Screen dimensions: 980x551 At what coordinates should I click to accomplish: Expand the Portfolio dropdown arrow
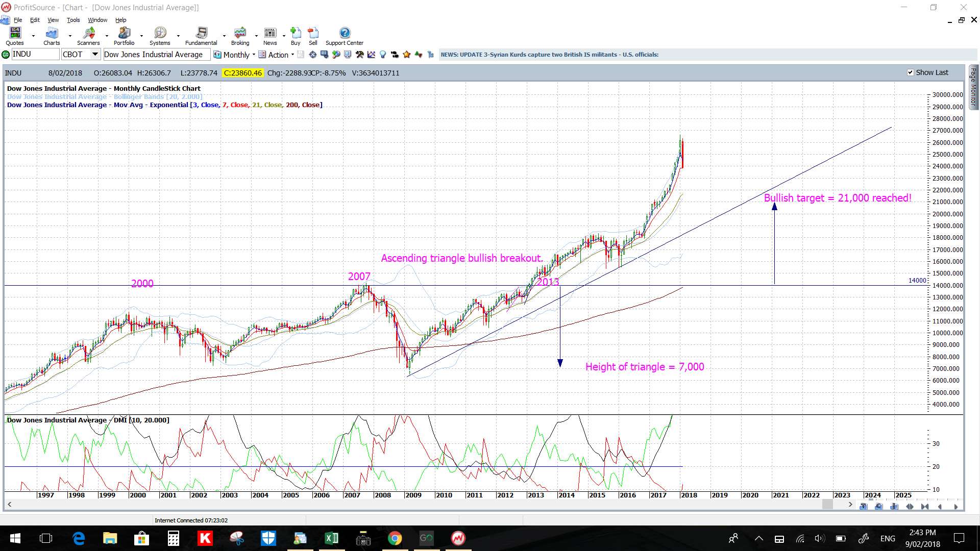point(141,36)
